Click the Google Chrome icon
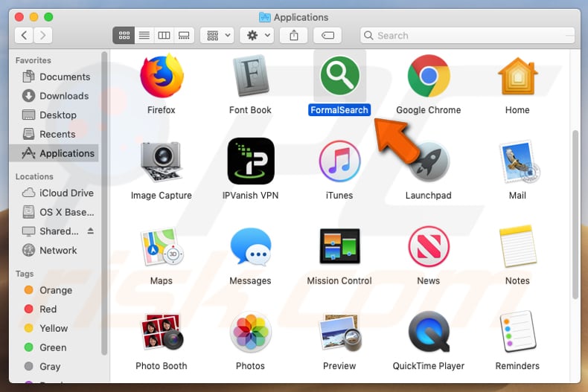Viewport: 588px width, 392px height. pos(429,76)
